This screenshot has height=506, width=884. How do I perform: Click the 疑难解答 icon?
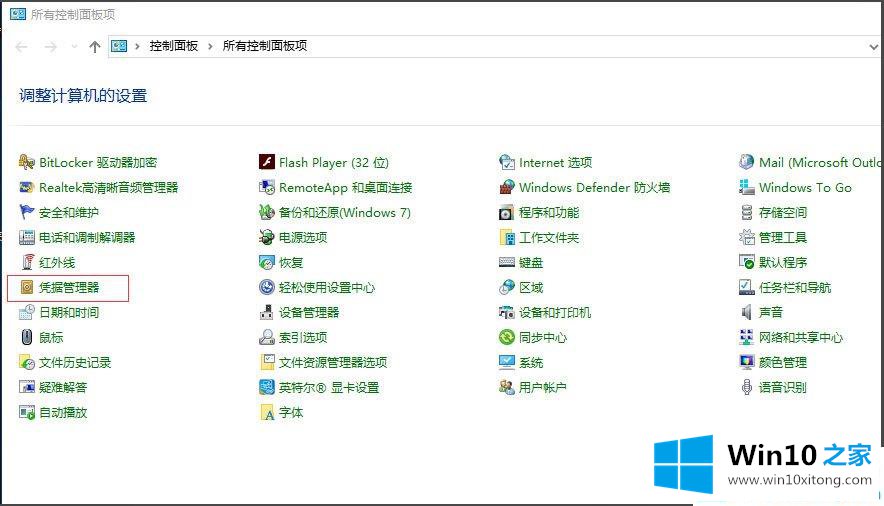26,387
